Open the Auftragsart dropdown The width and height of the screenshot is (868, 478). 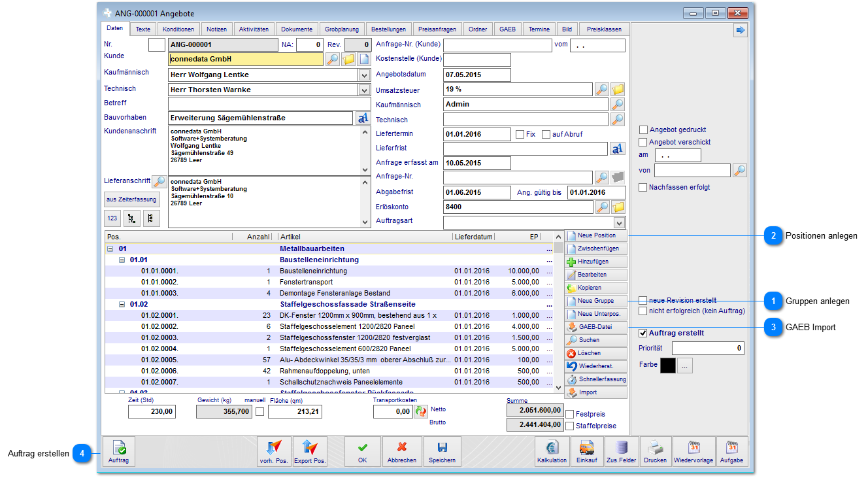coord(619,223)
